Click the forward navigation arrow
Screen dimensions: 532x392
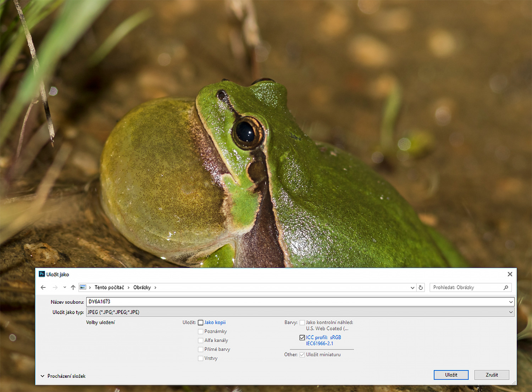[55, 287]
